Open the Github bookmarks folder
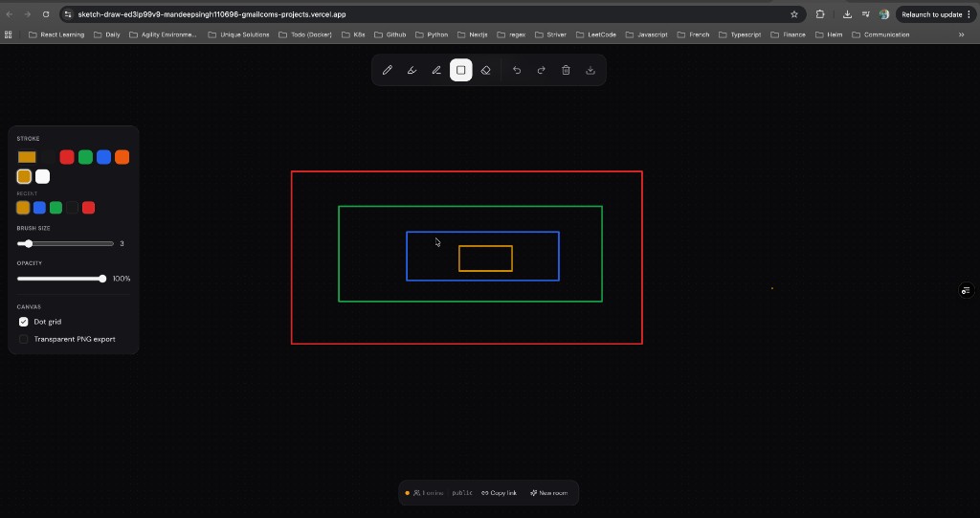 pyautogui.click(x=390, y=34)
